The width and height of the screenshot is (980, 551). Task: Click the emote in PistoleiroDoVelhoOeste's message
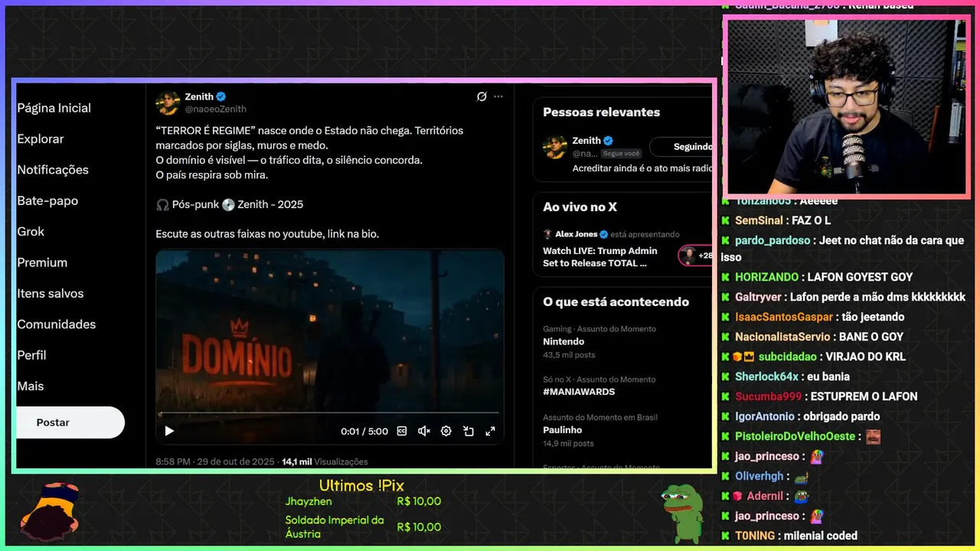click(x=873, y=437)
